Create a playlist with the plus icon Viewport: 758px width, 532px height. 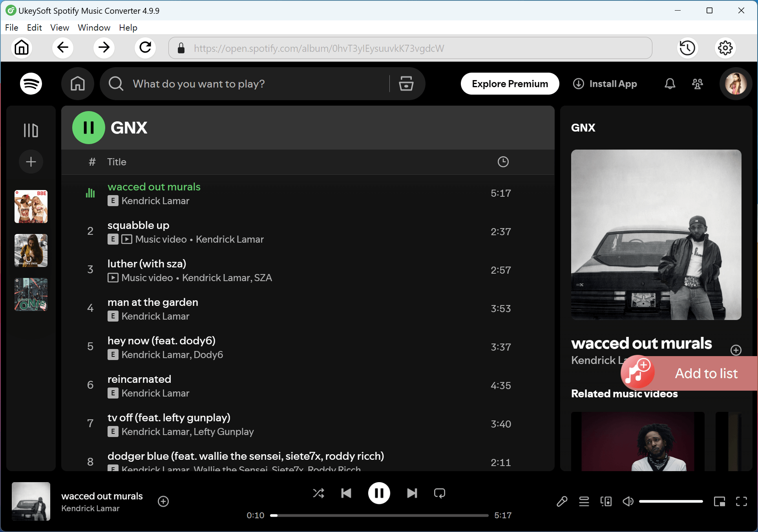click(x=31, y=161)
